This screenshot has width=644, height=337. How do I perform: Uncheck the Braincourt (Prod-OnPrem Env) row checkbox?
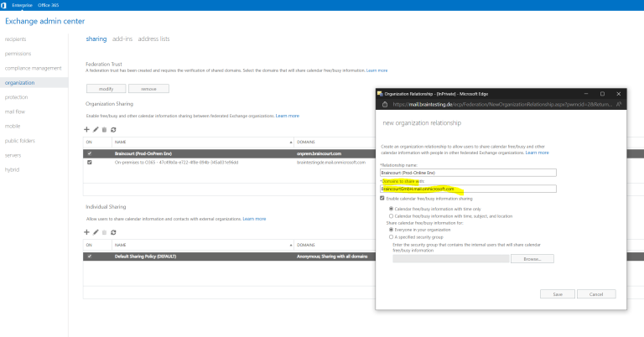coord(90,153)
